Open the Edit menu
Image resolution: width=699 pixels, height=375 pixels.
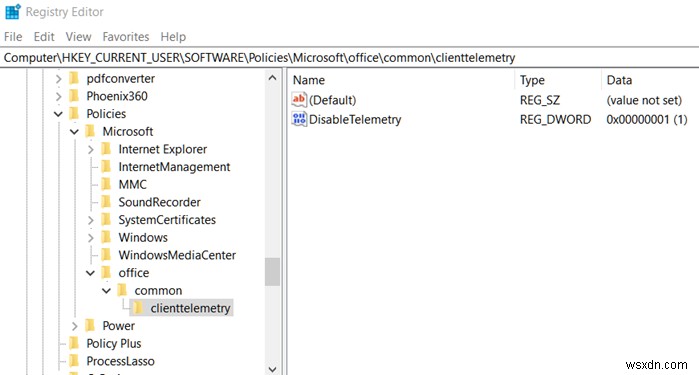tap(44, 37)
